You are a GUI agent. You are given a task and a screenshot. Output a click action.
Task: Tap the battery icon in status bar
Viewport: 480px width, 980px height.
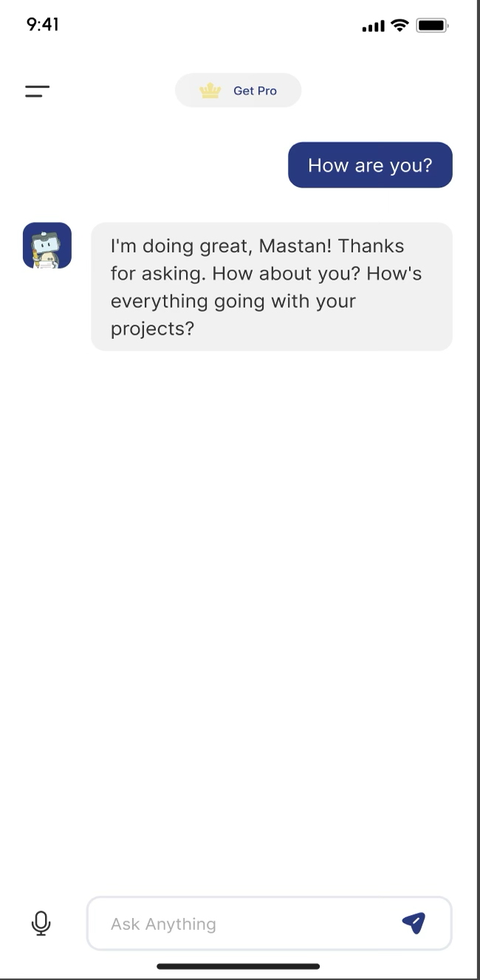pyautogui.click(x=432, y=26)
